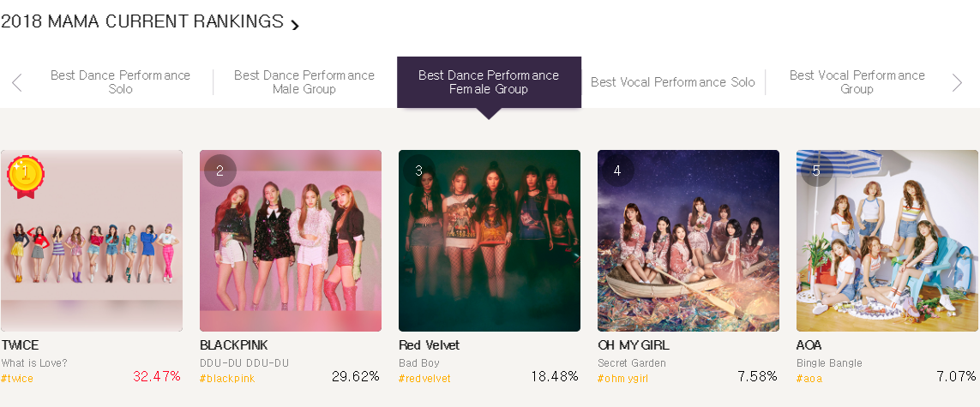Open Best Dance Performance Male Group tab
This screenshot has height=407, width=980.
[304, 82]
